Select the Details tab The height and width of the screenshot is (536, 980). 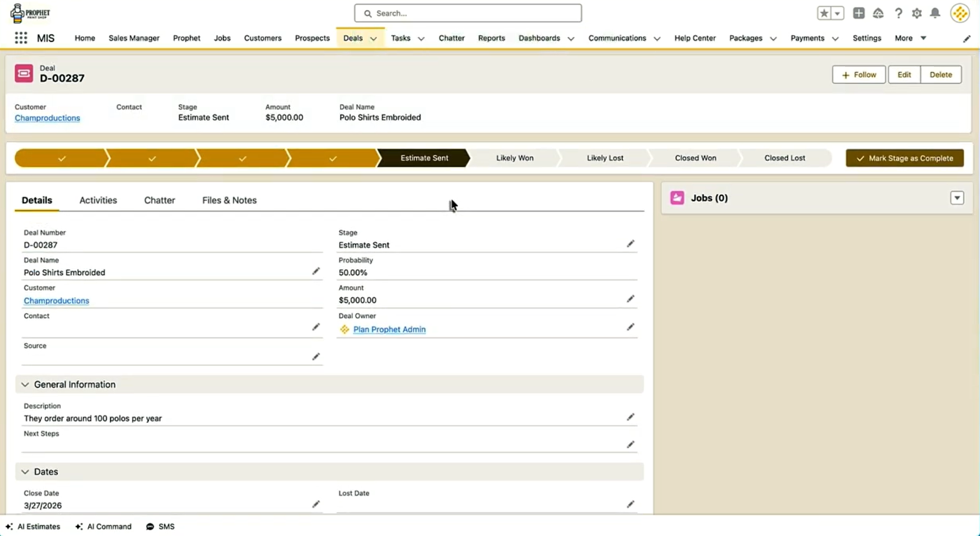pos(37,200)
